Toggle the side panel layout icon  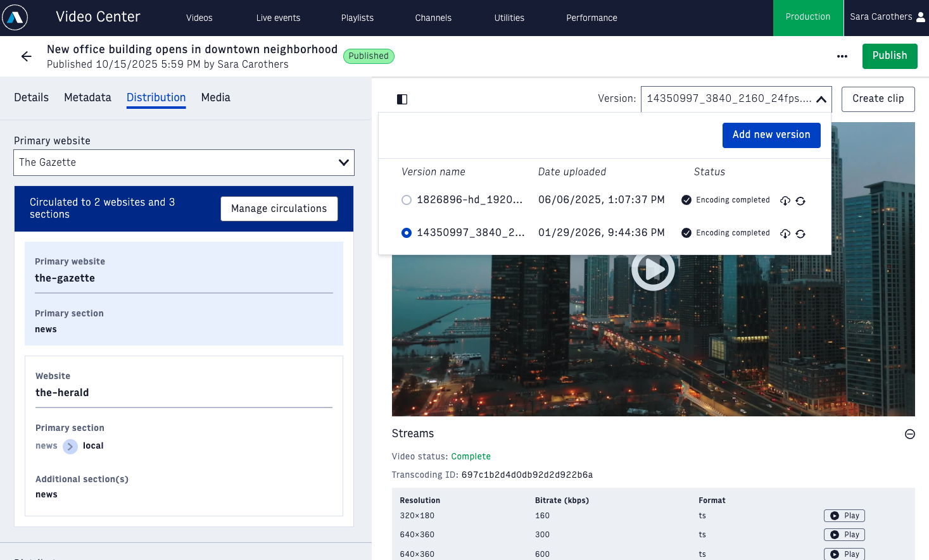click(402, 99)
